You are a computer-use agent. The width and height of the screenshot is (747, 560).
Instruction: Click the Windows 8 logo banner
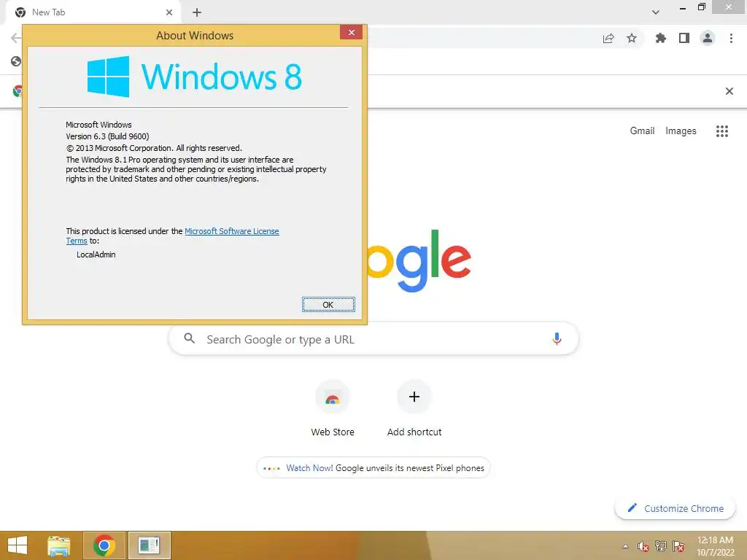194,76
